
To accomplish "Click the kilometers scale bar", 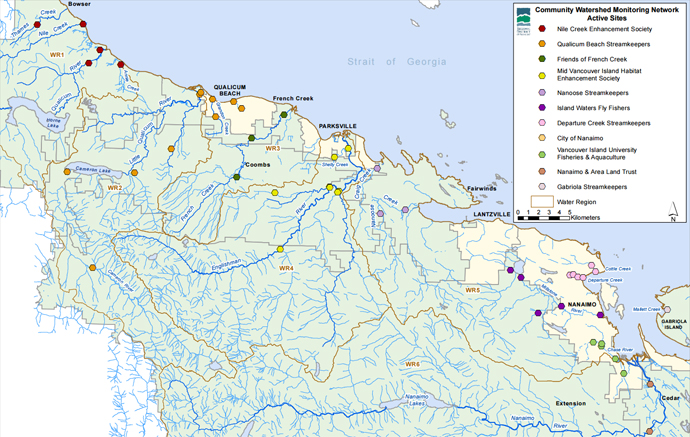I will click(544, 218).
